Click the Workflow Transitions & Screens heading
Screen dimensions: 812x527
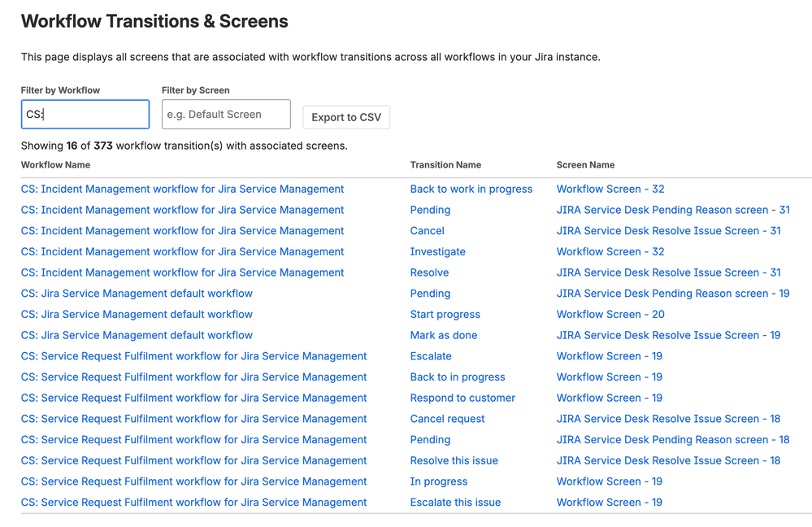(154, 21)
